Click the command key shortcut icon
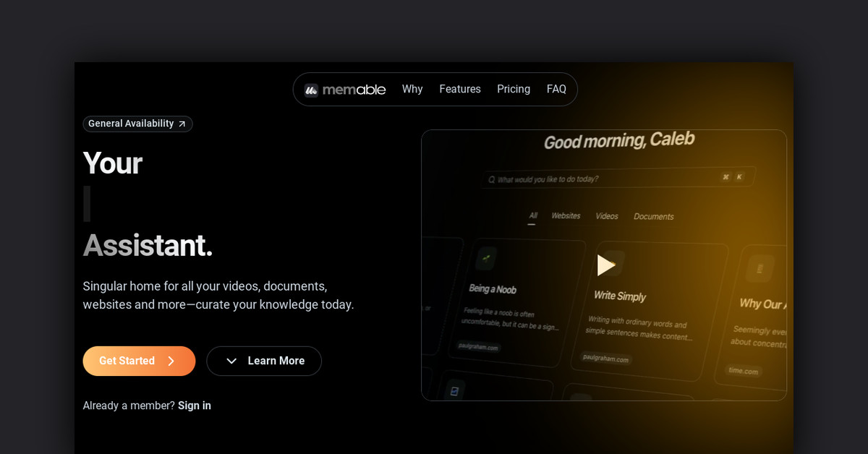The width and height of the screenshot is (868, 454). click(x=726, y=176)
